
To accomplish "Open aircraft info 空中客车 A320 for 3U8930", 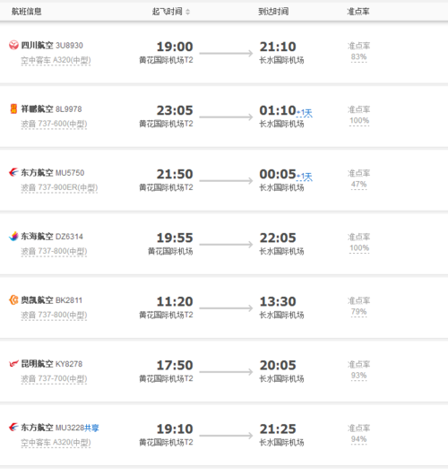I will coord(56,60).
